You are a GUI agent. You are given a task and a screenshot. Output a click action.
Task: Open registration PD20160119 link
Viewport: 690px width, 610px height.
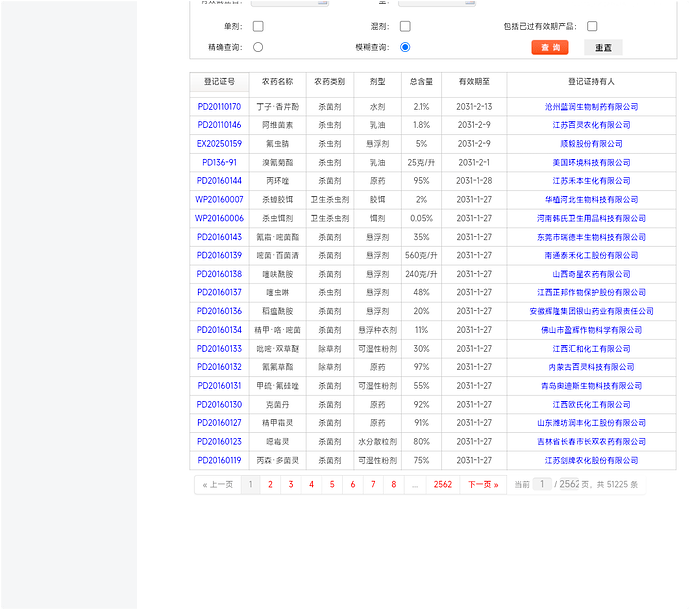(219, 461)
